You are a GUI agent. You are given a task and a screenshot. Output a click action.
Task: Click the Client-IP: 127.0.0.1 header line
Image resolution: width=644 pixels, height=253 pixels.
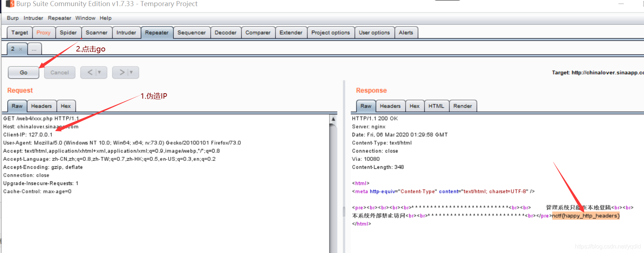pyautogui.click(x=28, y=135)
